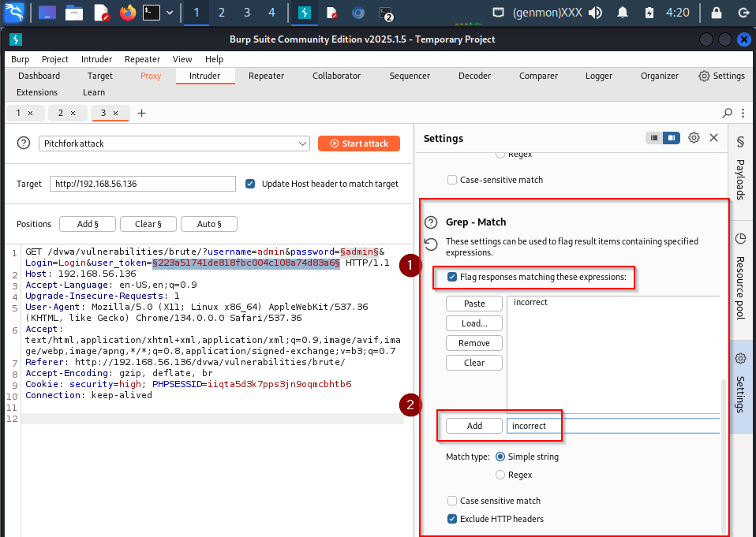Close Intruder attack tab 3

(116, 114)
